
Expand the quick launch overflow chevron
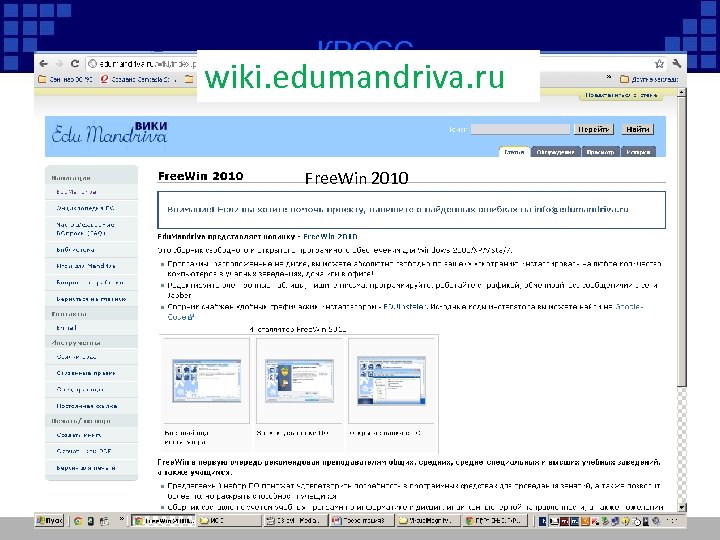[122, 519]
